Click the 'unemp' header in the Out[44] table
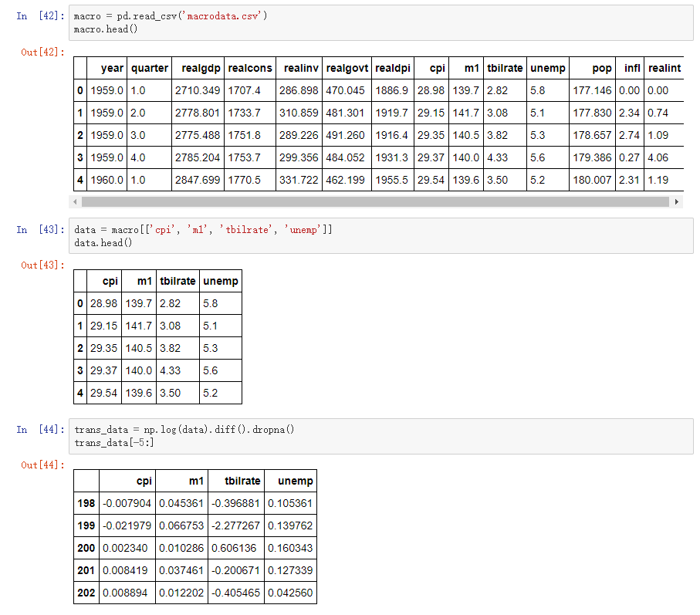The width and height of the screenshot is (700, 615). pos(295,481)
